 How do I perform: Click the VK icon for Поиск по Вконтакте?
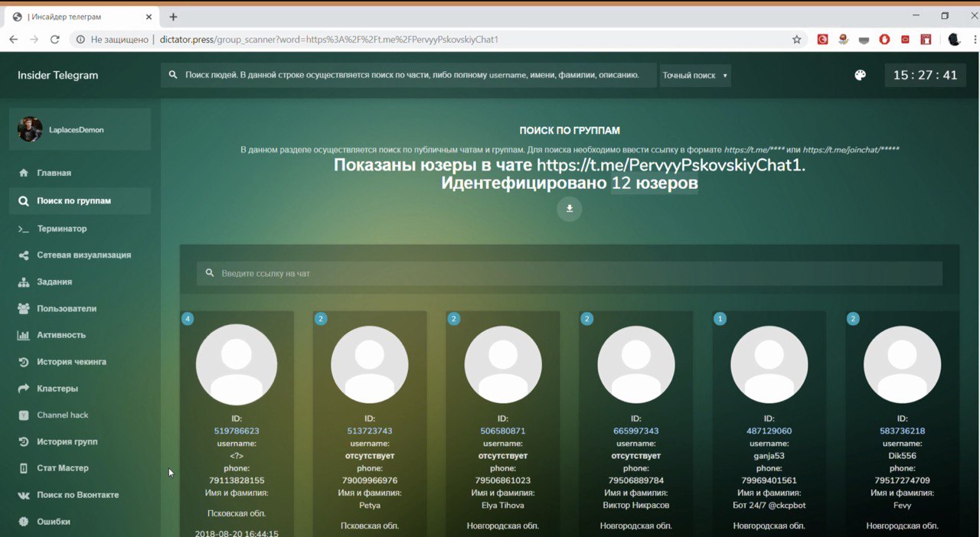23,495
